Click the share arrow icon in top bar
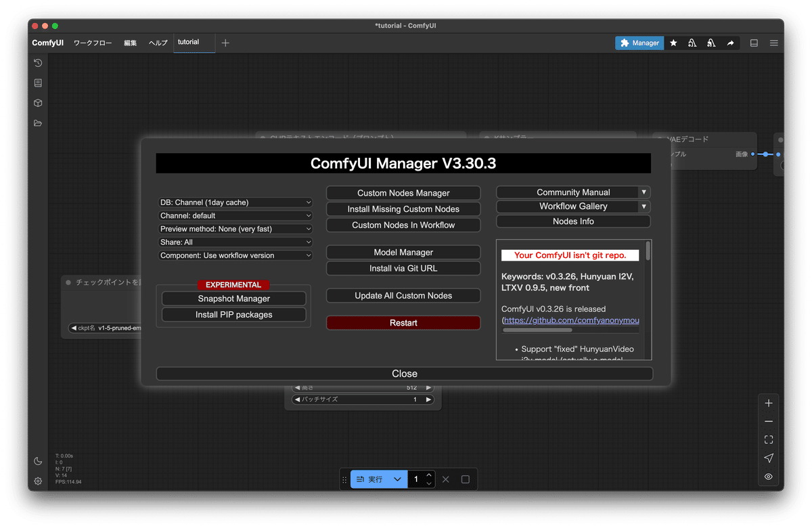Viewport: 812px width, 528px height. 730,43
